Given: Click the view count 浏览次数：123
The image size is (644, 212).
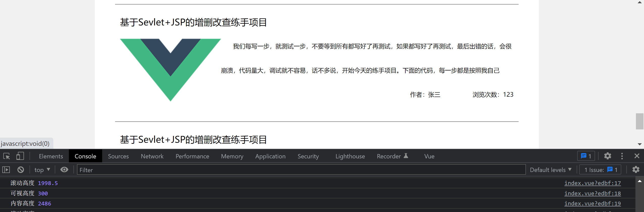Looking at the screenshot, I should pos(493,95).
